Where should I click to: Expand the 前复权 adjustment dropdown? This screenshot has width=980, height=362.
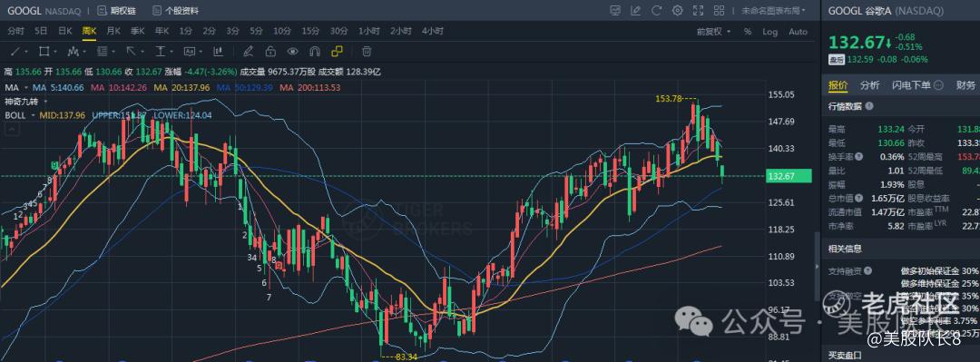point(714,31)
